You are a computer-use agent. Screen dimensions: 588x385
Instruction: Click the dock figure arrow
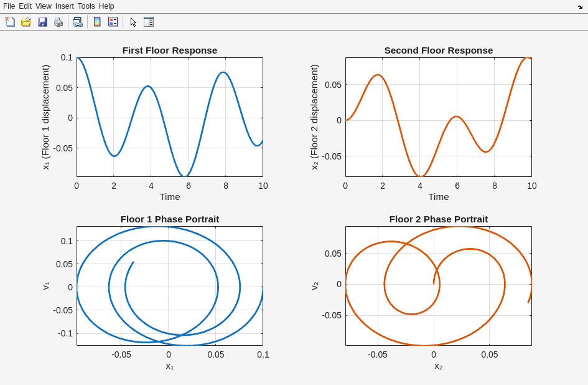tap(580, 6)
